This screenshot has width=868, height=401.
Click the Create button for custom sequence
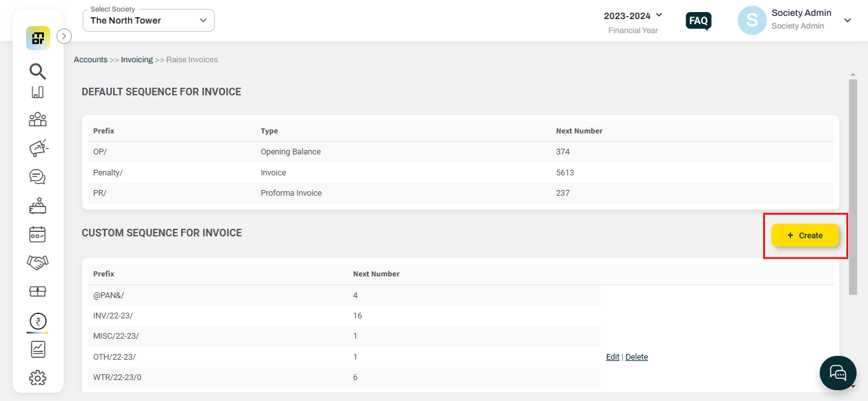(804, 234)
